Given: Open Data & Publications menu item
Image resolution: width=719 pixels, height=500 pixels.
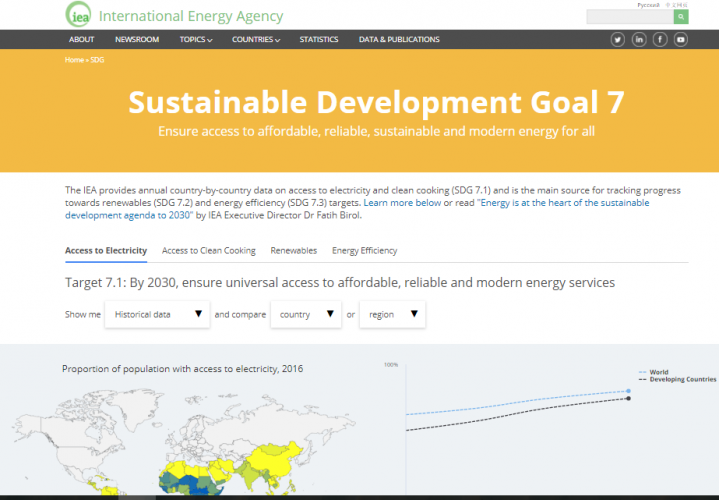Looking at the screenshot, I should tap(399, 39).
